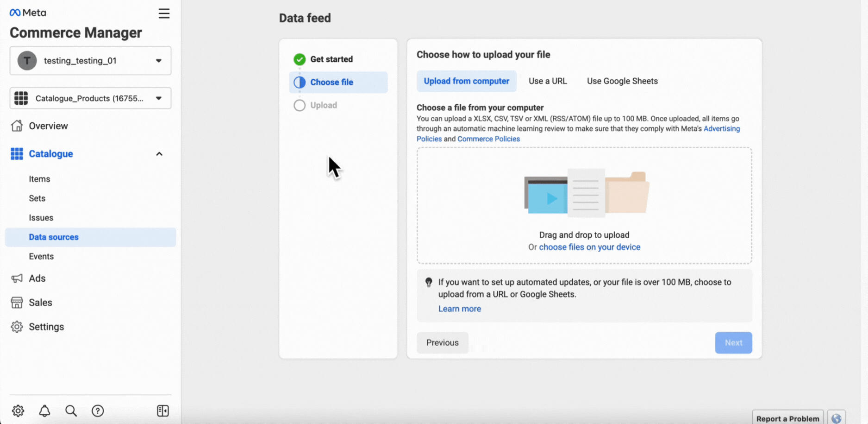
Task: Click the Choose file step
Action: (338, 82)
